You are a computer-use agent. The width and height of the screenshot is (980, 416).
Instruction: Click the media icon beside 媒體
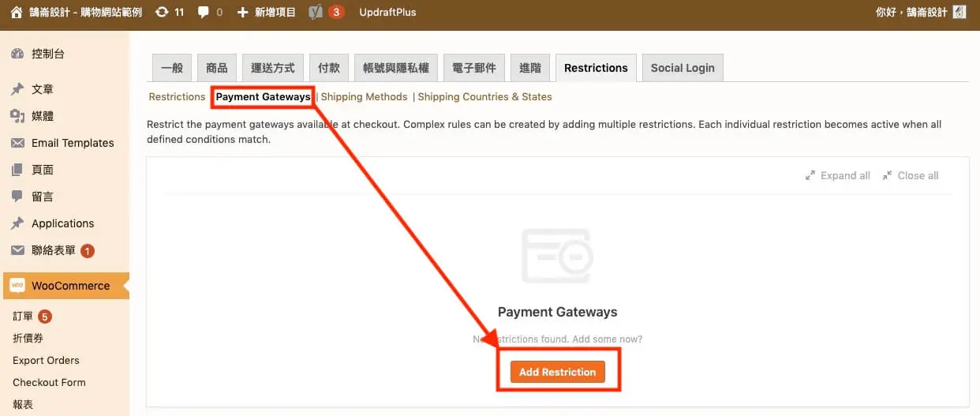[x=17, y=116]
